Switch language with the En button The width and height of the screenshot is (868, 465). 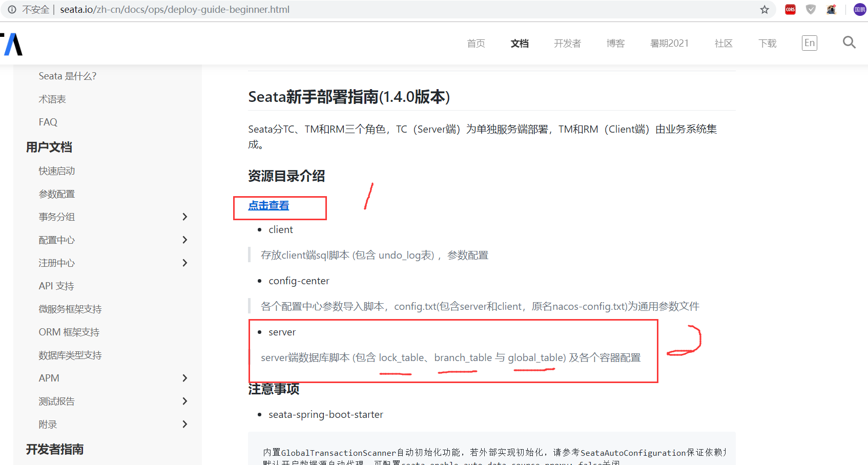point(810,43)
